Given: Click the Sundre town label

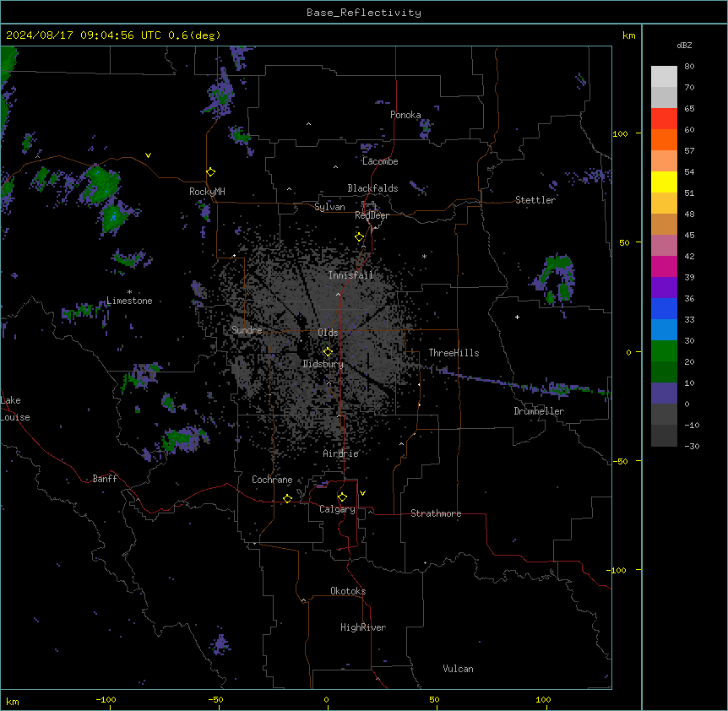Looking at the screenshot, I should [x=247, y=330].
